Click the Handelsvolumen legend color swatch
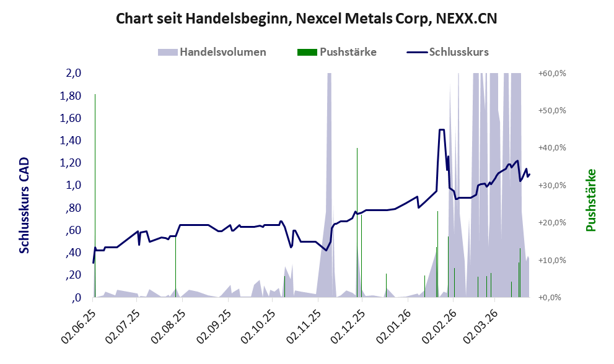The width and height of the screenshot is (614, 364). pyautogui.click(x=169, y=52)
